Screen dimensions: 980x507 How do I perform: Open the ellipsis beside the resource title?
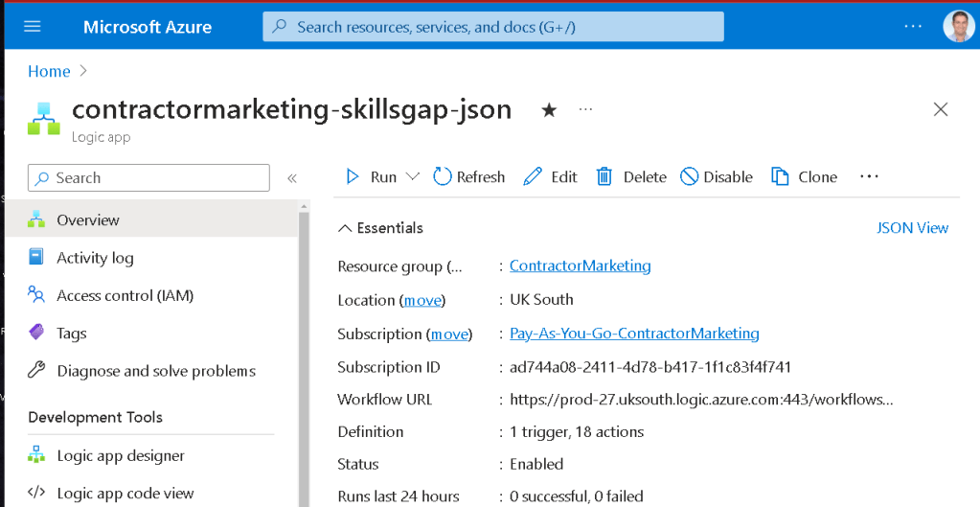coord(585,109)
